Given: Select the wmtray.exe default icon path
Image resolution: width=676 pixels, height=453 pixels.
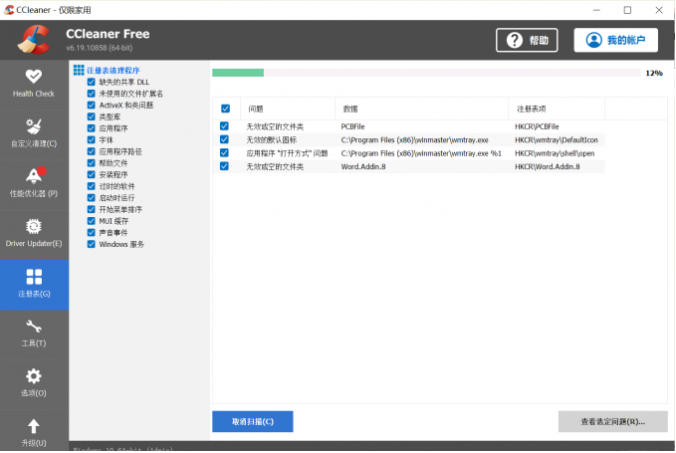Looking at the screenshot, I should pos(415,140).
